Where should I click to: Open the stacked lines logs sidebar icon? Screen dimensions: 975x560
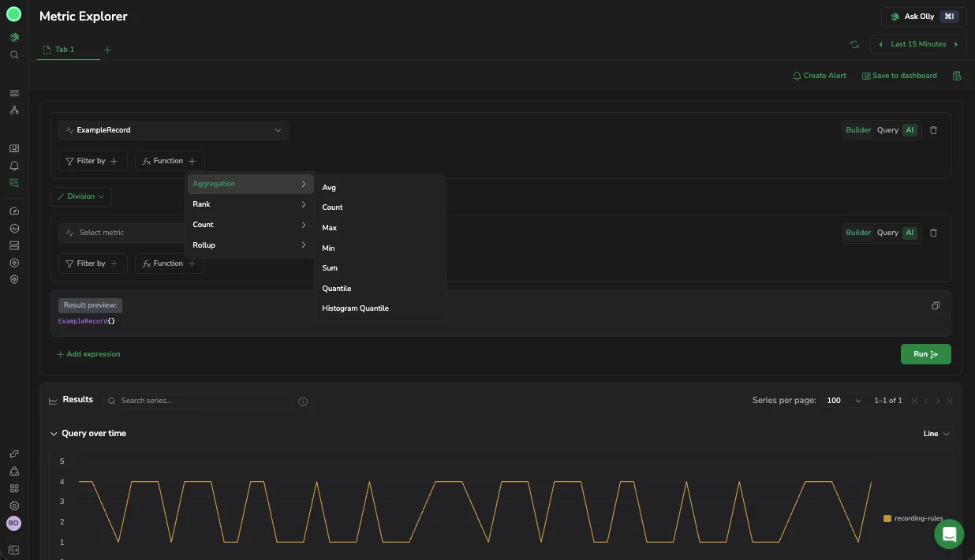pyautogui.click(x=14, y=93)
